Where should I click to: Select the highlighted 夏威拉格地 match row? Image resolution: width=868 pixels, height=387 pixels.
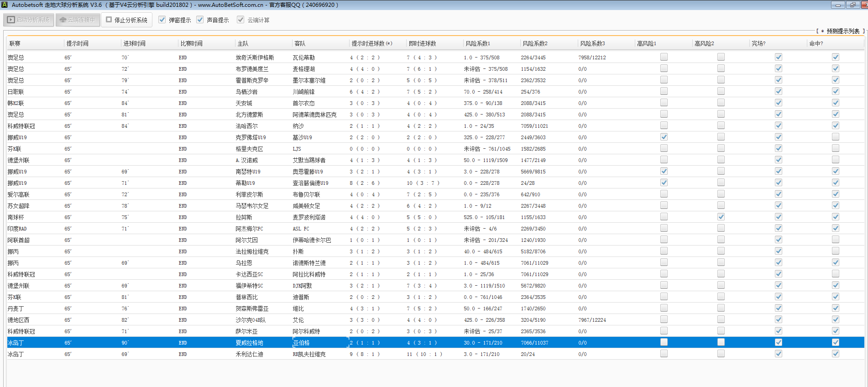coord(250,343)
